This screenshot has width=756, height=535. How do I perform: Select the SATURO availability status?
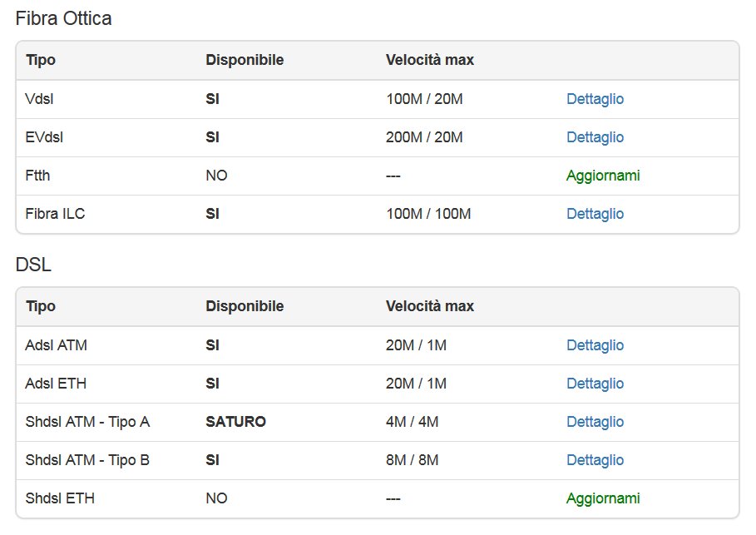pyautogui.click(x=235, y=422)
